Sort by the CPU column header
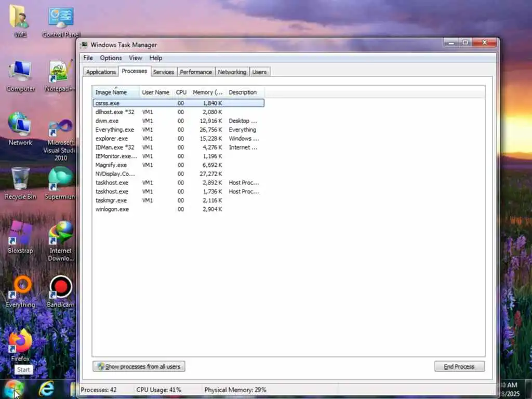The width and height of the screenshot is (532, 399). 181,92
